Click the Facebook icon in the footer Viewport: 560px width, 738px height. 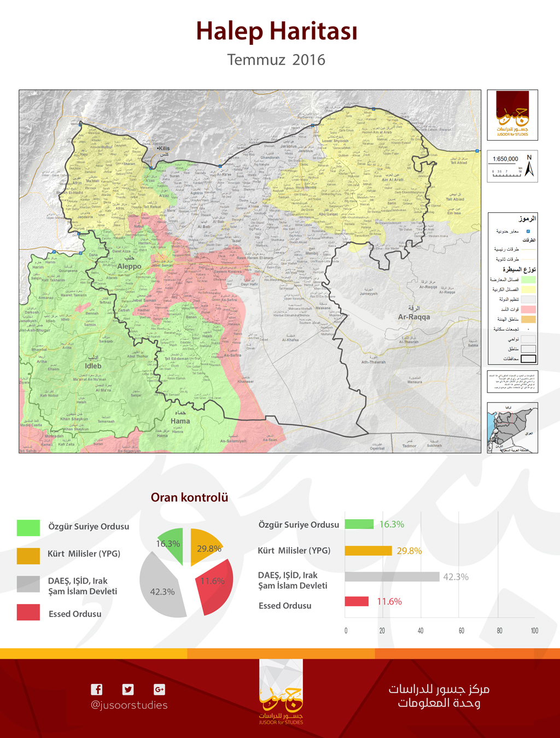pos(96,689)
